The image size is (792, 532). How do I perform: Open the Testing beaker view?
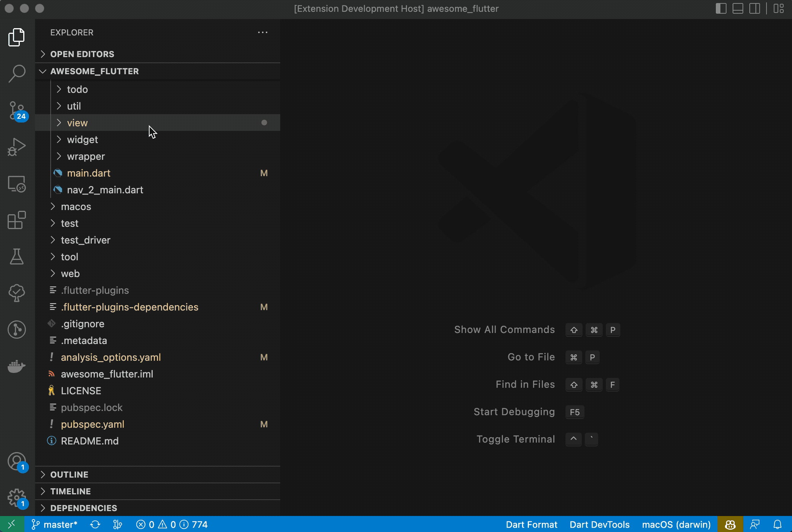click(17, 256)
